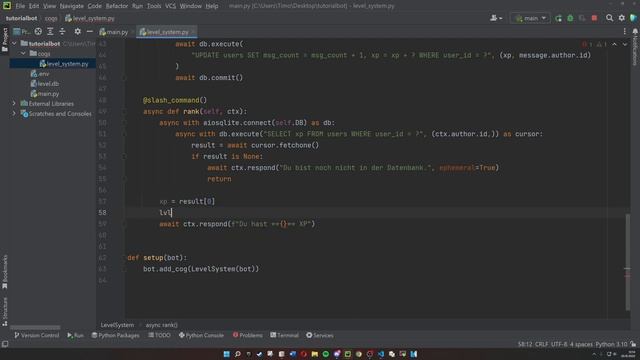Toggle the TODO tool window
Image resolution: width=640 pixels, height=360 pixels.
(x=159, y=335)
